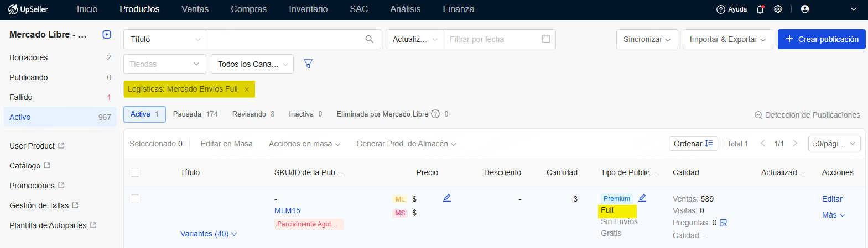Click the ML channel badge
The height and width of the screenshot is (248, 868).
click(x=400, y=199)
